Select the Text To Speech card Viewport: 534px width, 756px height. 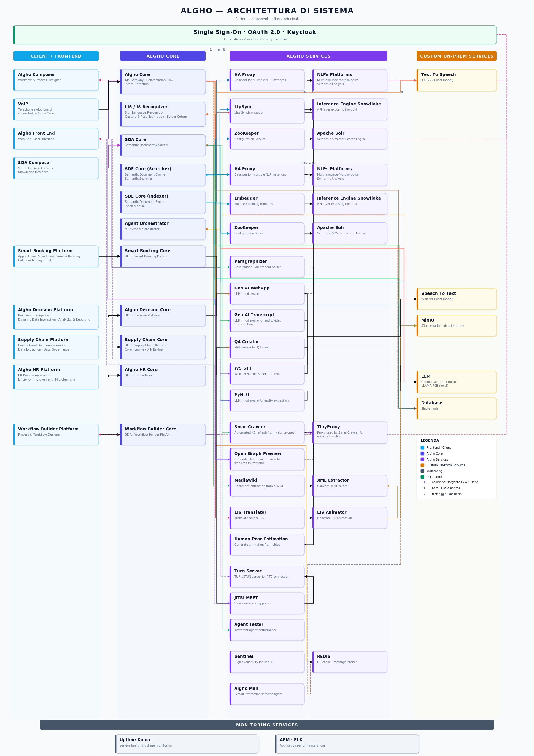point(457,80)
